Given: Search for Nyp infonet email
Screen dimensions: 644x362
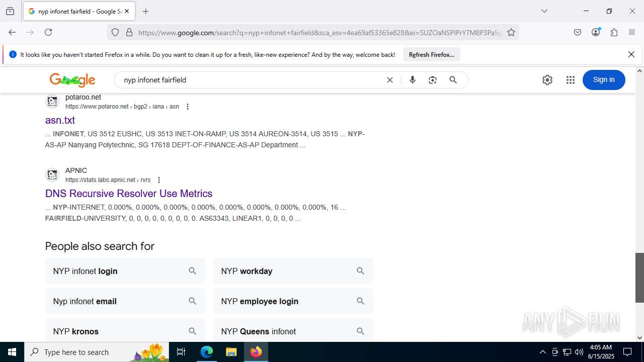Looking at the screenshot, I should (125, 301).
